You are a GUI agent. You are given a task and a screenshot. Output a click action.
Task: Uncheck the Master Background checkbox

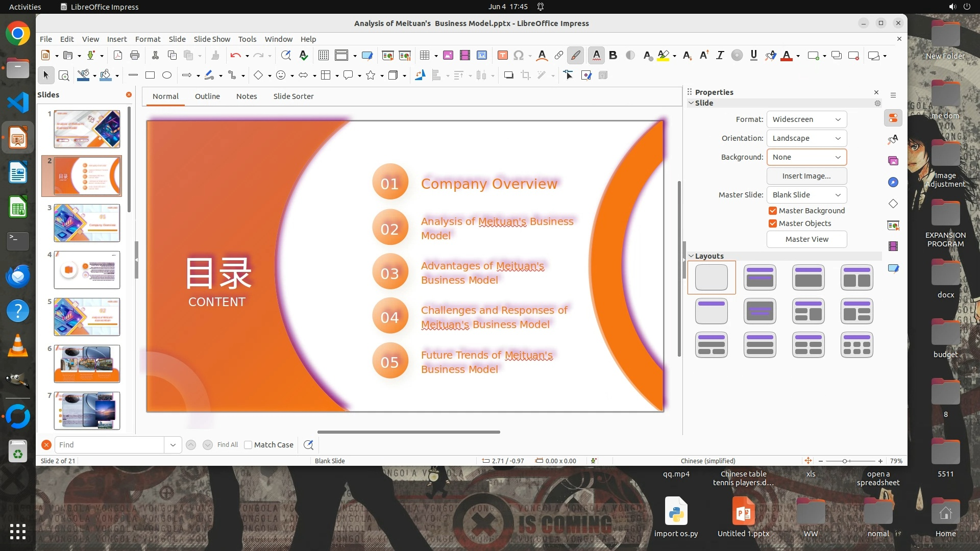773,211
